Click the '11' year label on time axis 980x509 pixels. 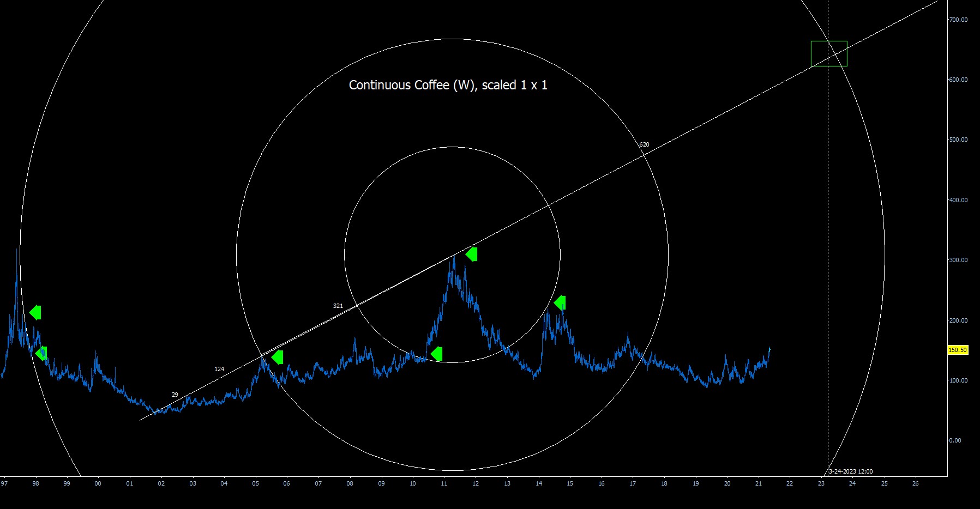(x=444, y=483)
